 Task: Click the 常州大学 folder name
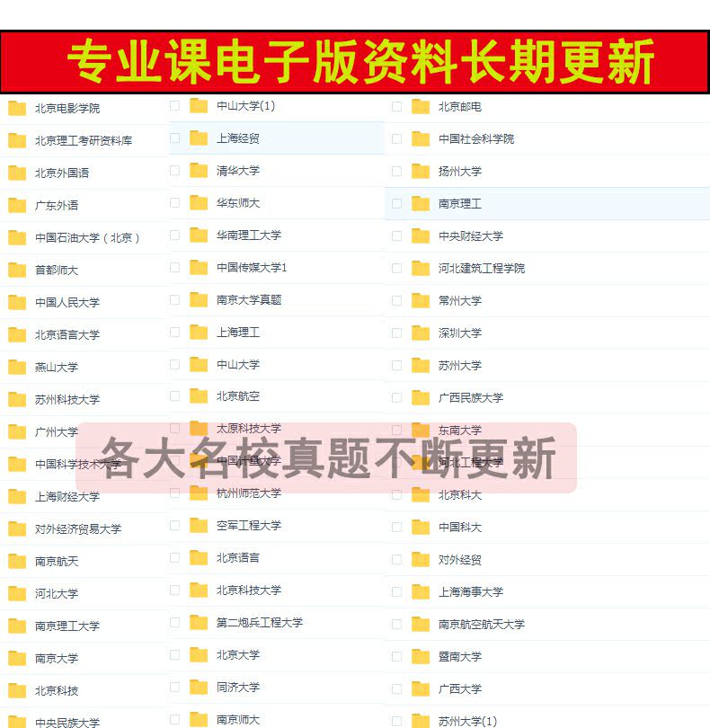[x=460, y=301]
